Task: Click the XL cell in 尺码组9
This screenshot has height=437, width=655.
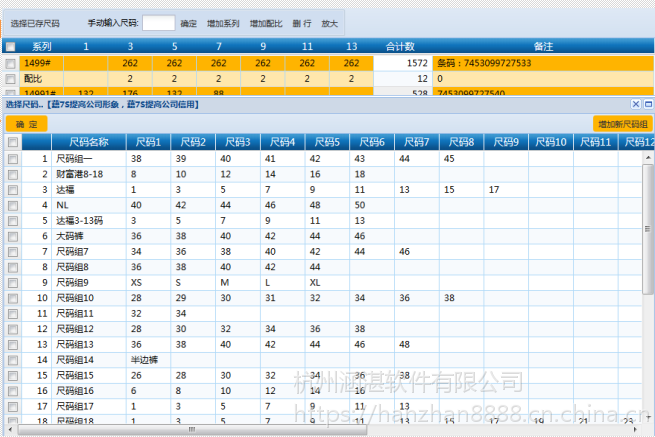Action: coord(327,282)
